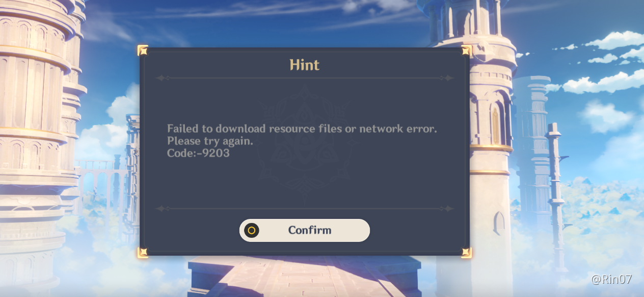Click the 'Please try again.' text line
The height and width of the screenshot is (297, 644).
tap(210, 141)
